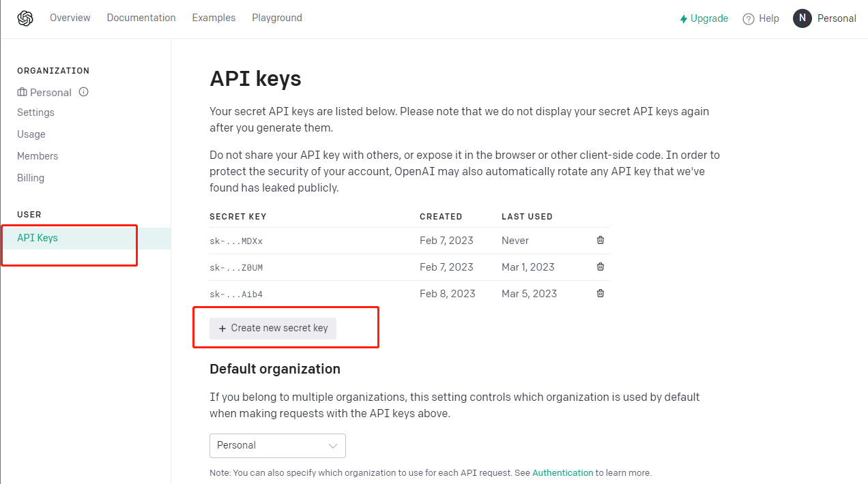
Task: Switch to the Playground page
Action: (276, 18)
